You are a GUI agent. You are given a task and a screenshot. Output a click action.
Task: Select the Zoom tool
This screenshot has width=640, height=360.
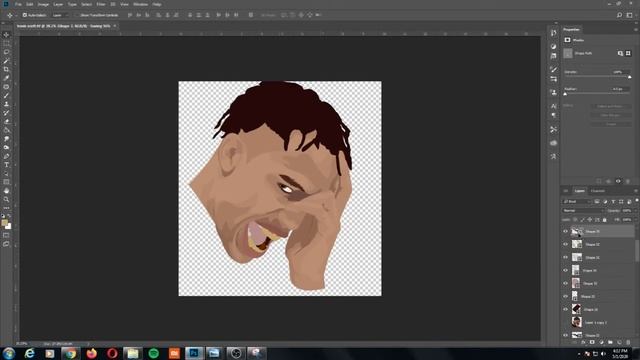6,199
